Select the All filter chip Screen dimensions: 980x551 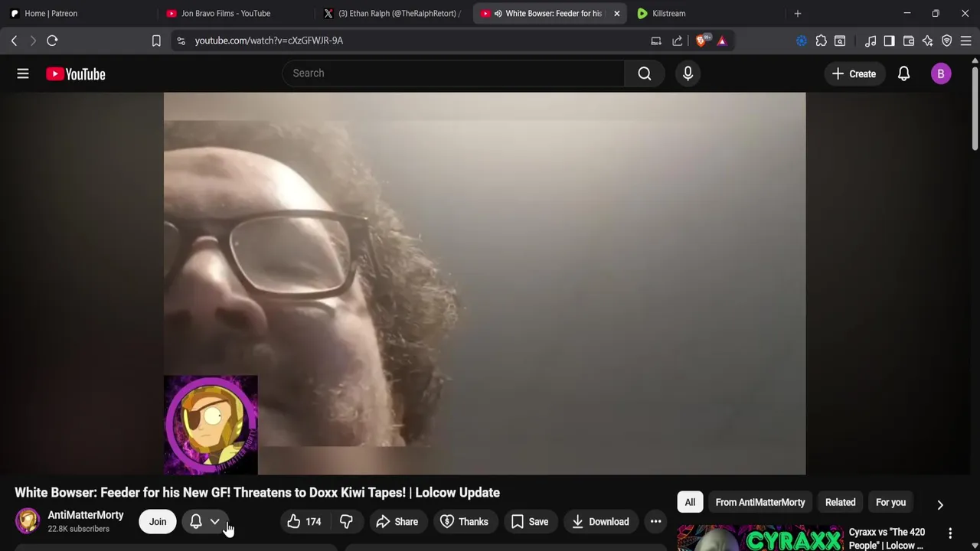coord(690,503)
